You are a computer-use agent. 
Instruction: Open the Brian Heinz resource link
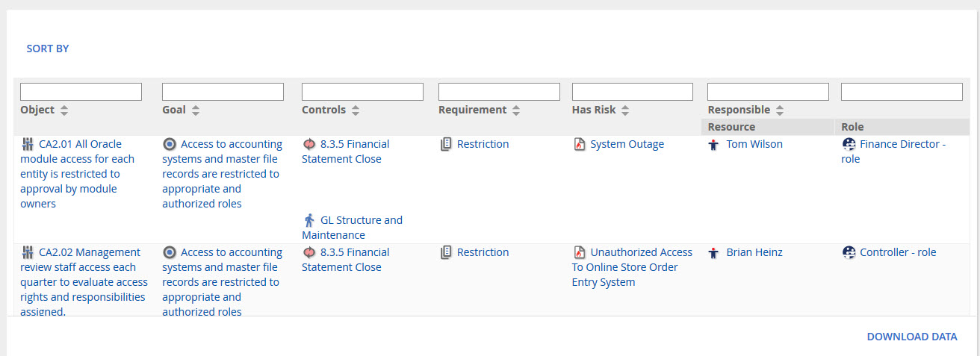(754, 253)
